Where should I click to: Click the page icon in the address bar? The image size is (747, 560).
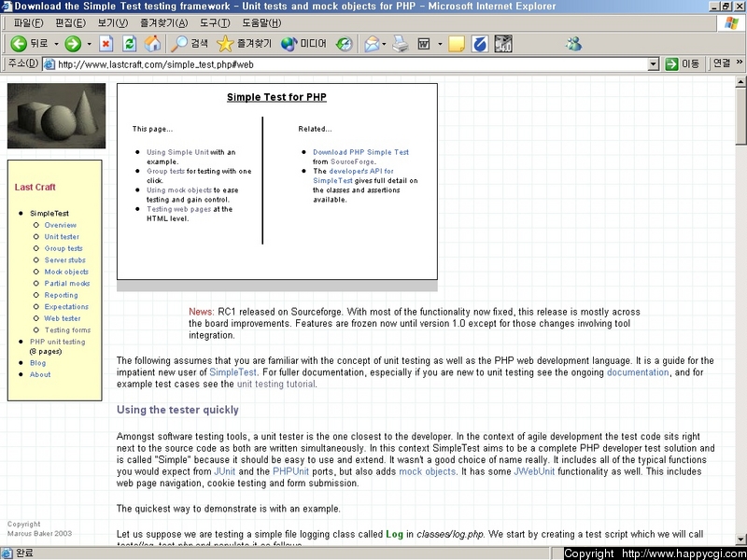[49, 64]
